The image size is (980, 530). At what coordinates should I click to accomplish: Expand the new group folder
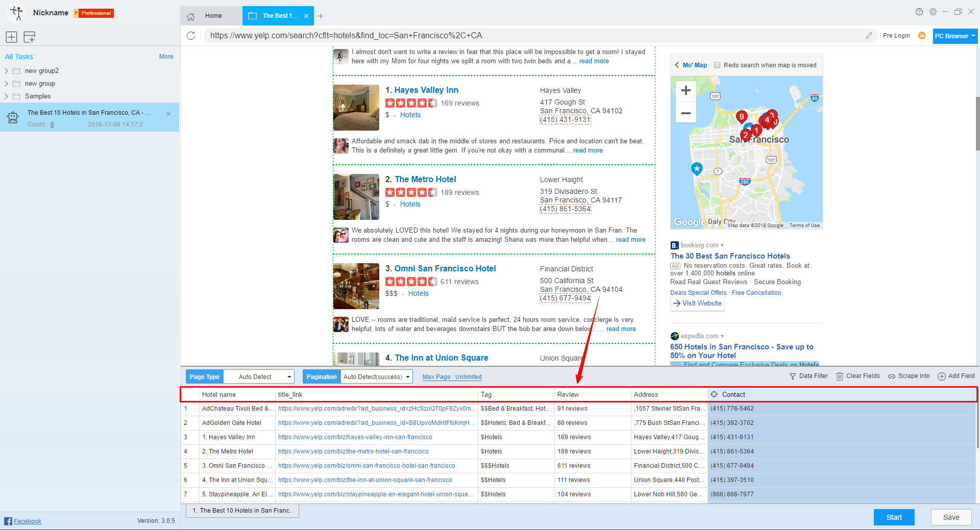point(6,84)
